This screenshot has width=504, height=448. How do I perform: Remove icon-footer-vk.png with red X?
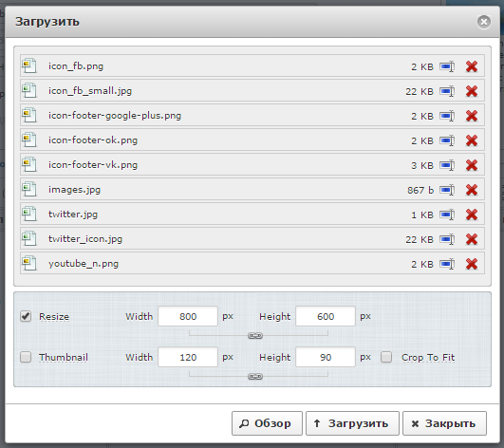472,165
